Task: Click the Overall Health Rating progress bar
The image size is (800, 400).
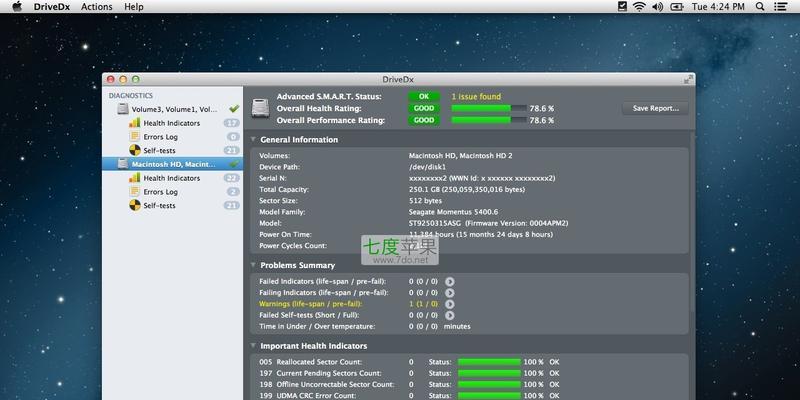Action: click(x=489, y=108)
